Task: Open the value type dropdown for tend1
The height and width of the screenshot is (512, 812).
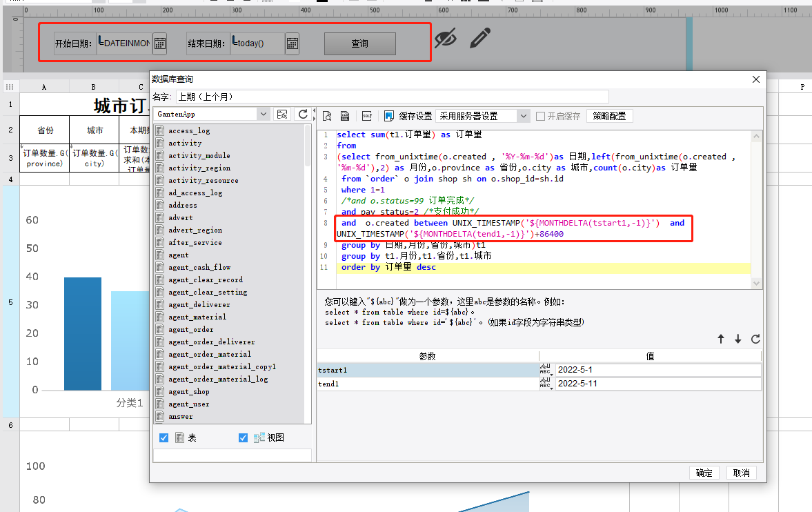Action: [x=546, y=384]
